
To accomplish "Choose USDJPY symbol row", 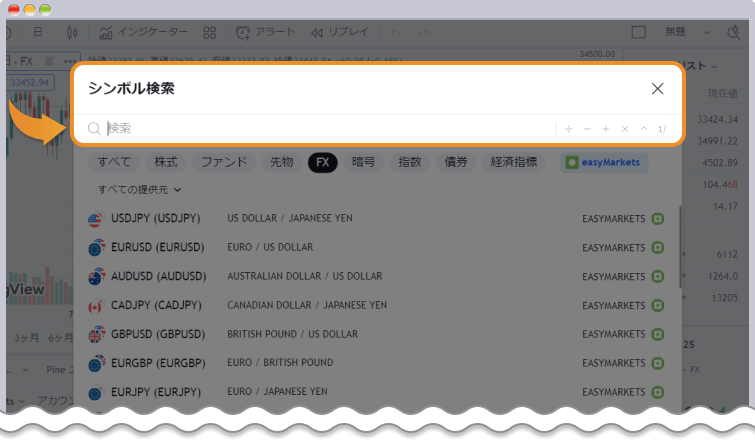I will pos(376,219).
